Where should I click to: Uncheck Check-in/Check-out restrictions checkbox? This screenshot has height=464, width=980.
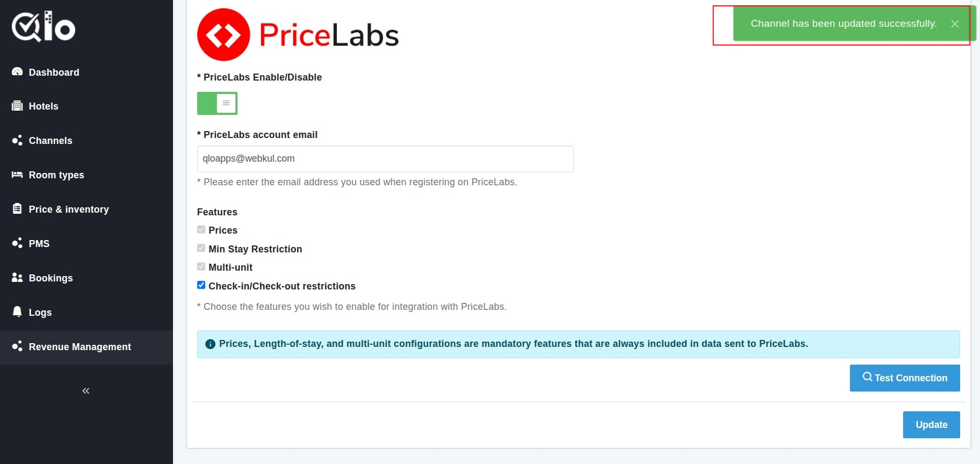tap(201, 285)
